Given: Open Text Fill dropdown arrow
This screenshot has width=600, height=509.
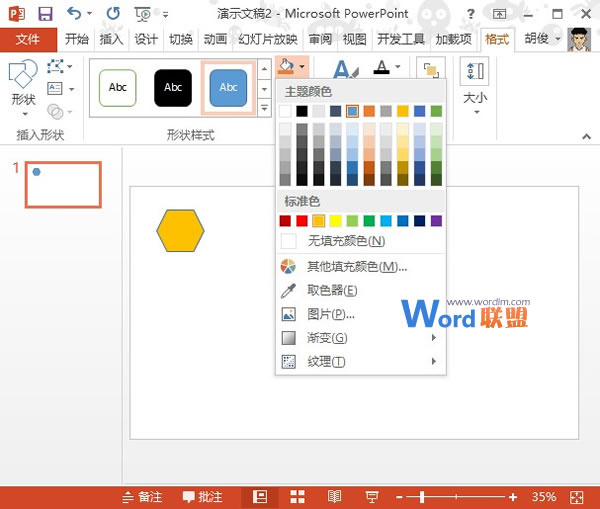Looking at the screenshot, I should (398, 67).
